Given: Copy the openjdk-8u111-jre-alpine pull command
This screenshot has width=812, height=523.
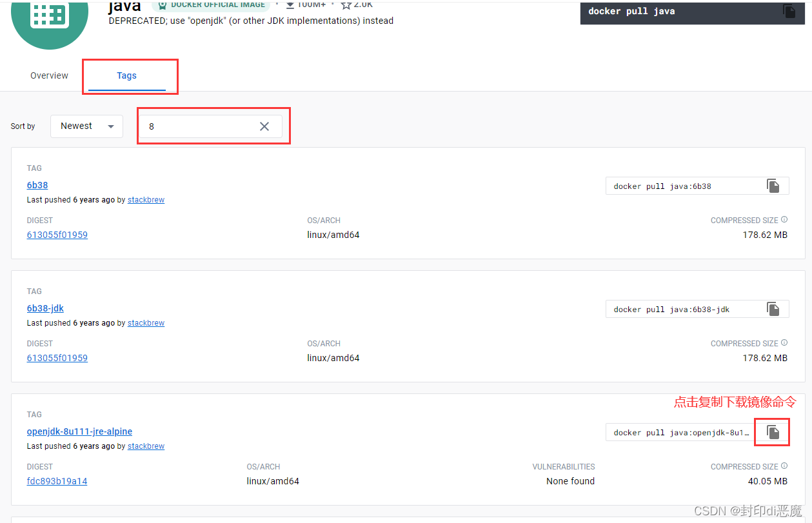Looking at the screenshot, I should pyautogui.click(x=773, y=432).
